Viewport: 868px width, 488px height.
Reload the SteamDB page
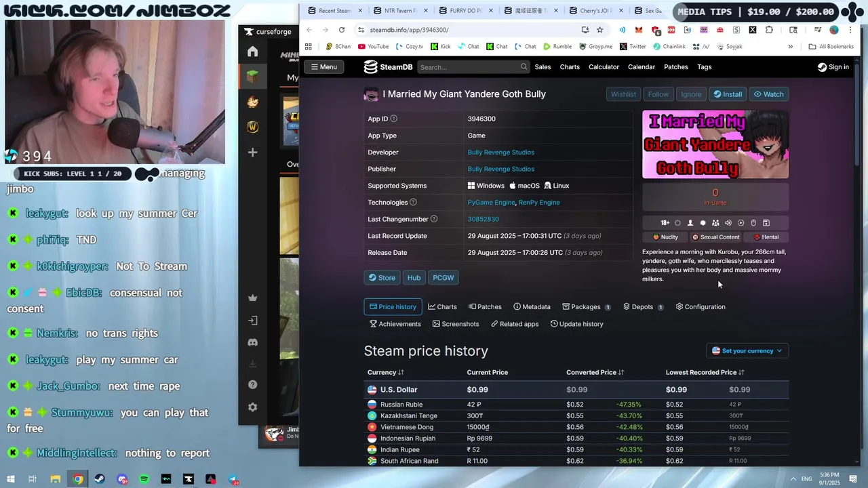[342, 30]
